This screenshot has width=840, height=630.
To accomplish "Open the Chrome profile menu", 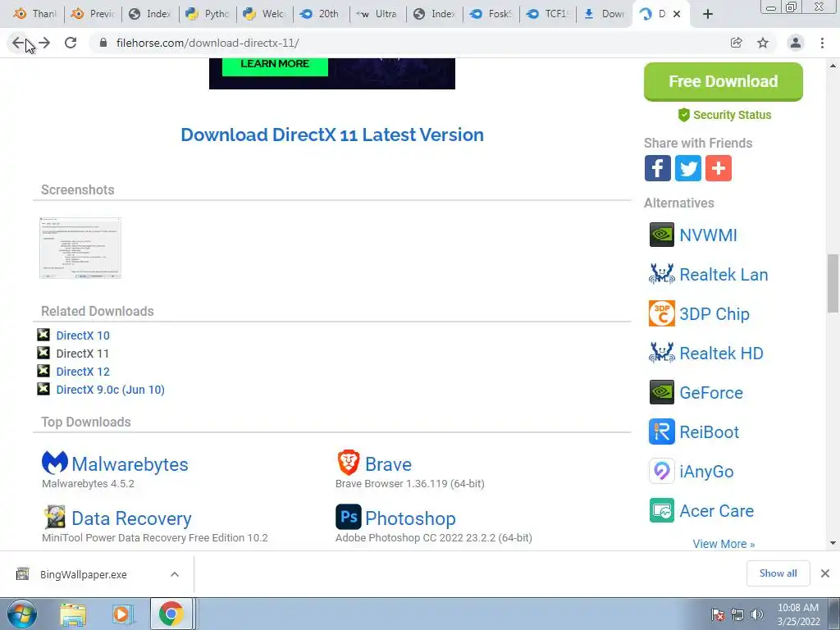I will pos(796,43).
